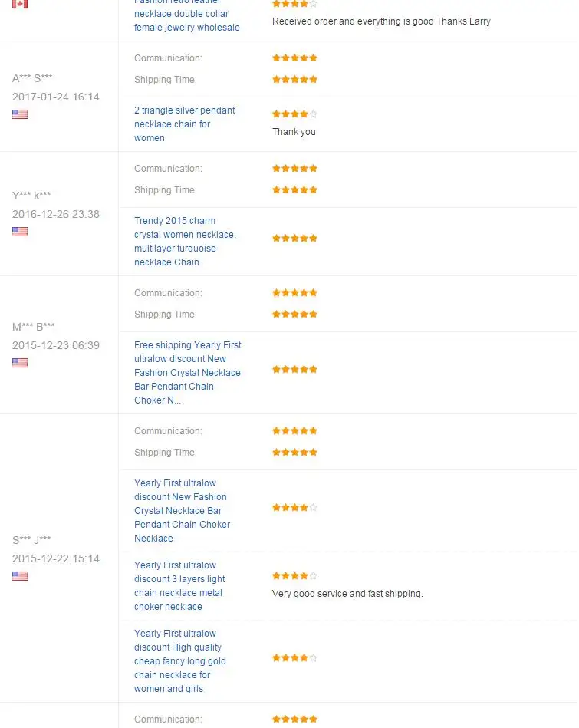The height and width of the screenshot is (728, 579).
Task: Click US flag under A*** S*** reviewer
Action: pos(20,114)
